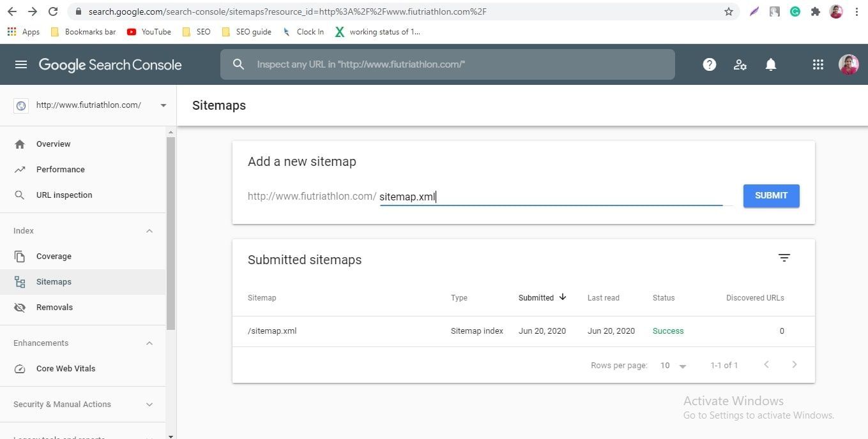Open the hamburger main menu

[21, 64]
